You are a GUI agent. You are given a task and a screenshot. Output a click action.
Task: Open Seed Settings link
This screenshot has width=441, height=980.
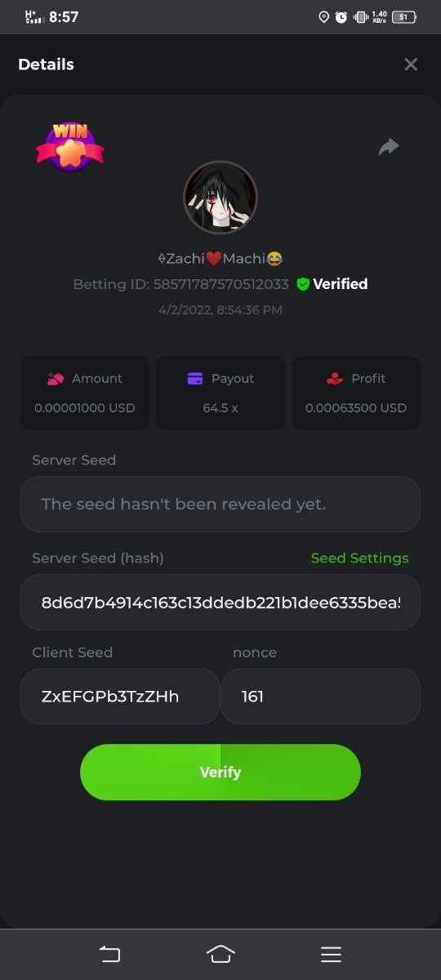pyautogui.click(x=359, y=559)
